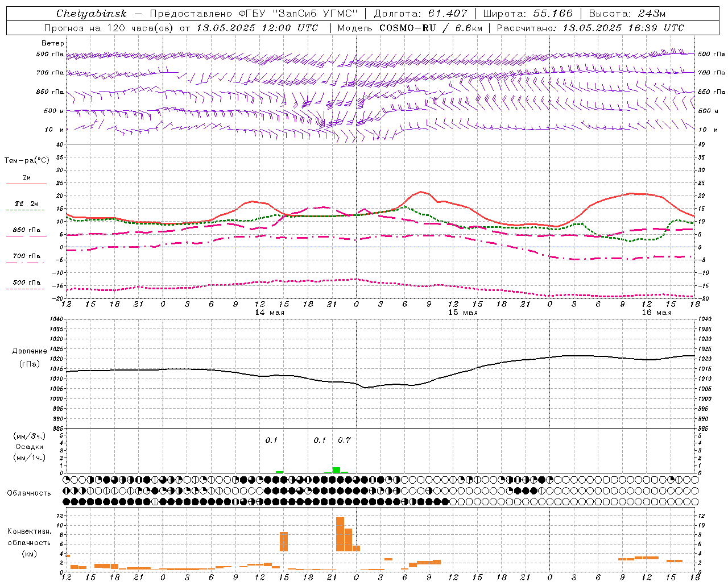Screen dimensions: 728x582
Task: Click the Рассчитано: 13.05.2025 16:39 UTC timestamp
Action: 590,28
